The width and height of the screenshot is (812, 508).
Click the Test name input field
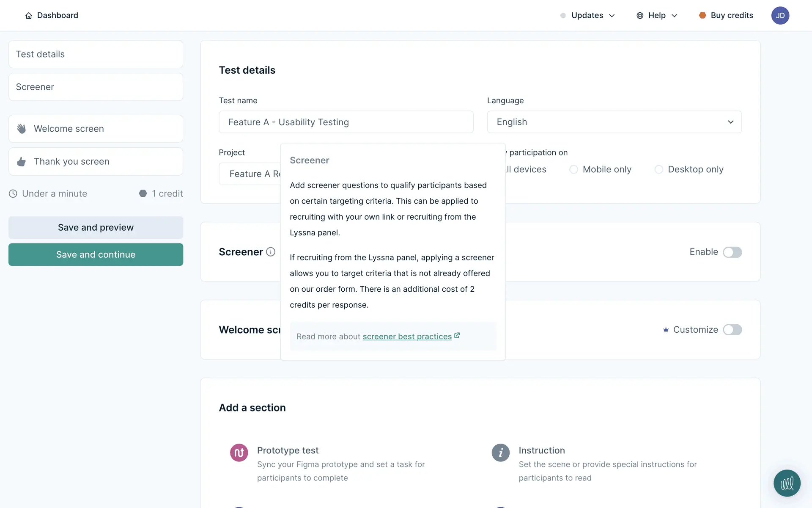click(346, 122)
